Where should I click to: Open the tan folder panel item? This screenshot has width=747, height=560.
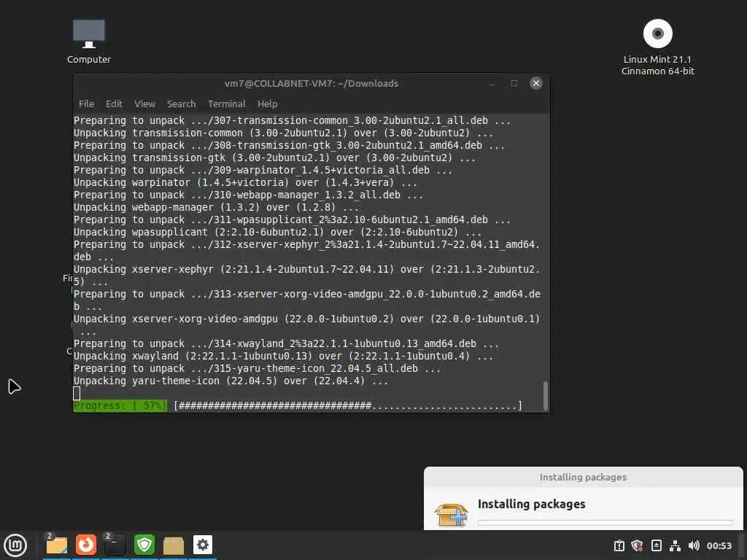pyautogui.click(x=174, y=545)
